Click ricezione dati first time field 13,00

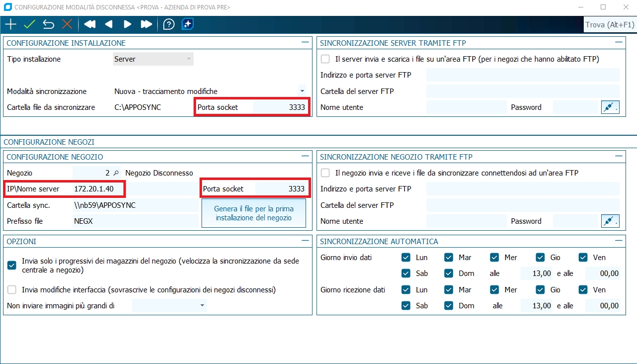tap(536, 306)
